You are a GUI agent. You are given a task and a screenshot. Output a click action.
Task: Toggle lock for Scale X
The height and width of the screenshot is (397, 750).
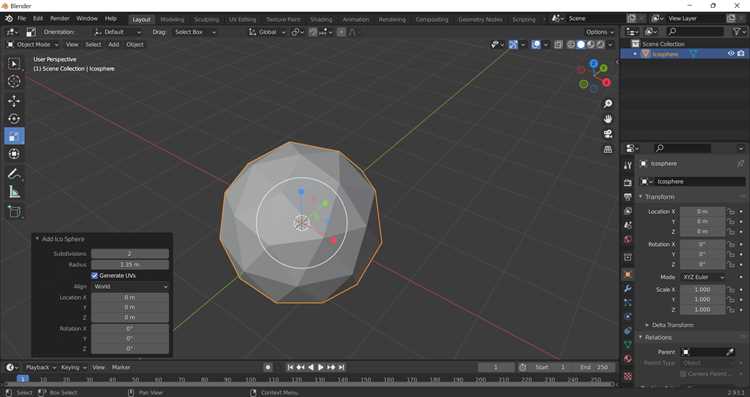[731, 289]
